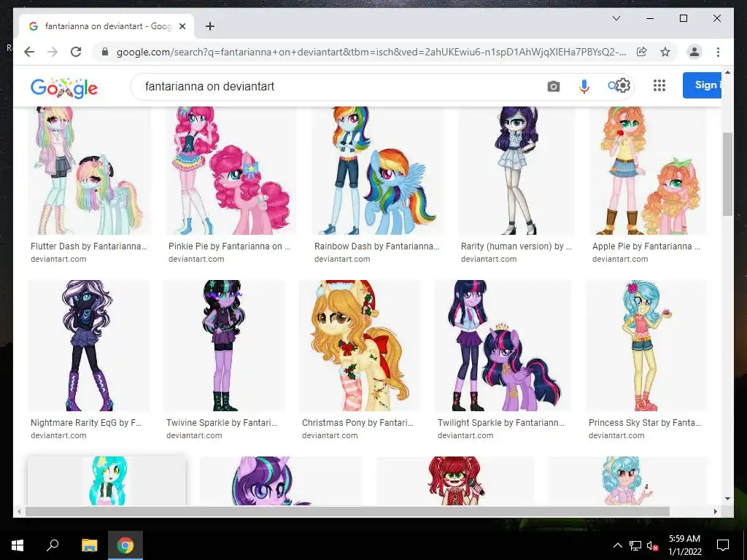The image size is (747, 560).
Task: Click the Sign in button
Action: click(703, 85)
